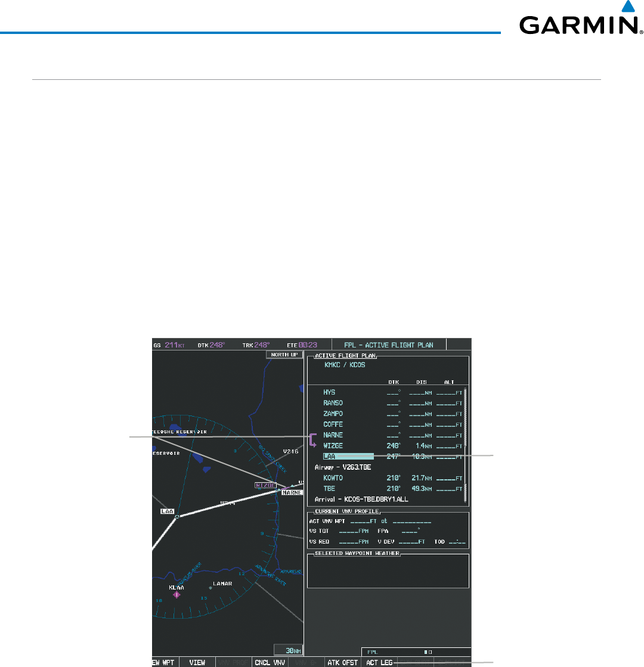The height and width of the screenshot is (667, 644).
Task: Select the KOWTO waypoint row
Action: (x=392, y=478)
